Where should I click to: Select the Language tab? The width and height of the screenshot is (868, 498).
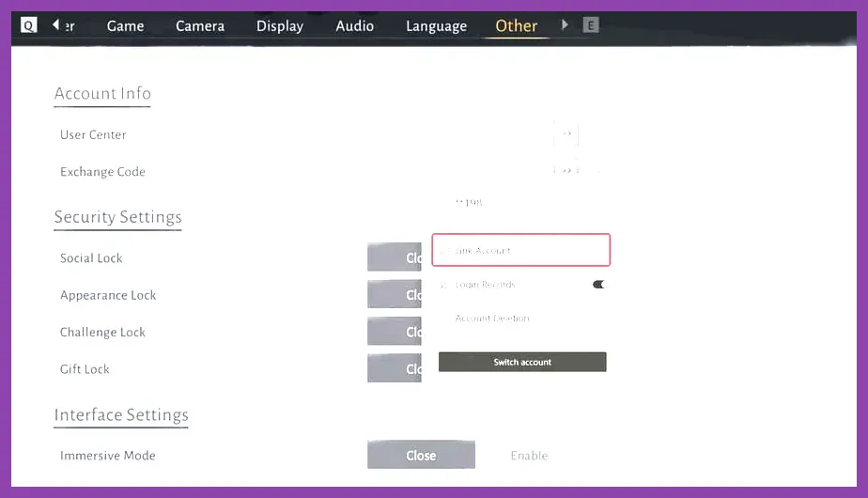tap(436, 26)
